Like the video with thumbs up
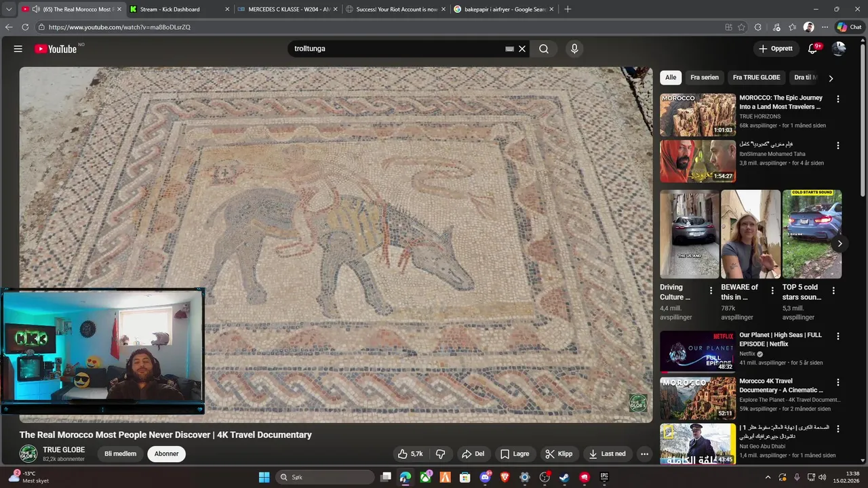Screen dimensions: 868x488 click(x=411, y=454)
